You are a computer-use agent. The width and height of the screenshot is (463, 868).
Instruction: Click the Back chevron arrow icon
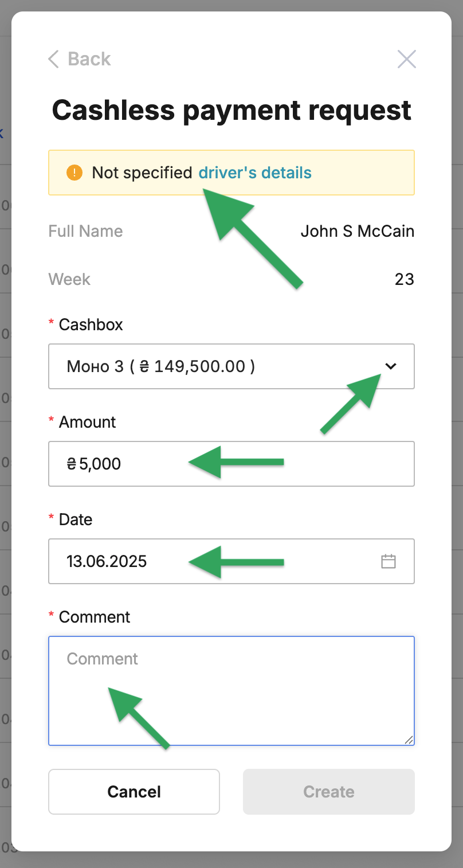[53, 59]
